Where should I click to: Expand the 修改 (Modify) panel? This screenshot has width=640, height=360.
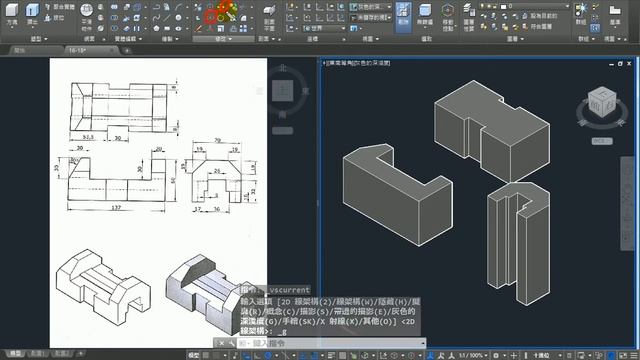pos(223,39)
